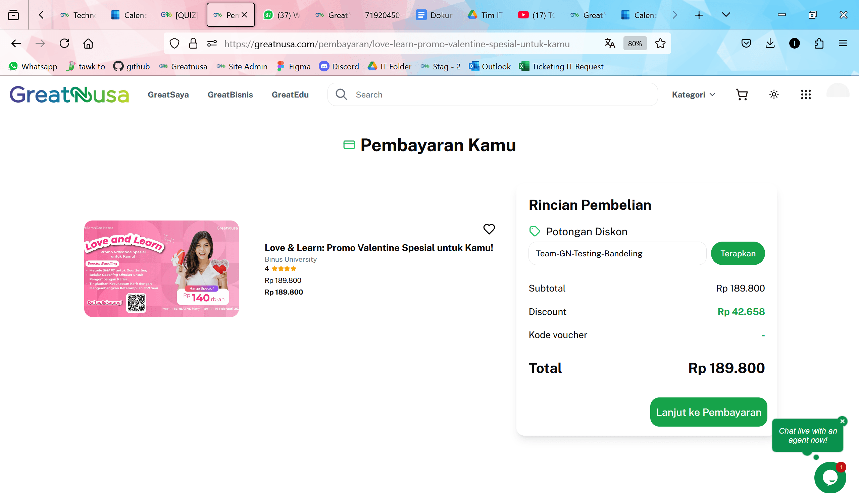Open the live chat bubble icon
This screenshot has width=859, height=504.
[830, 478]
